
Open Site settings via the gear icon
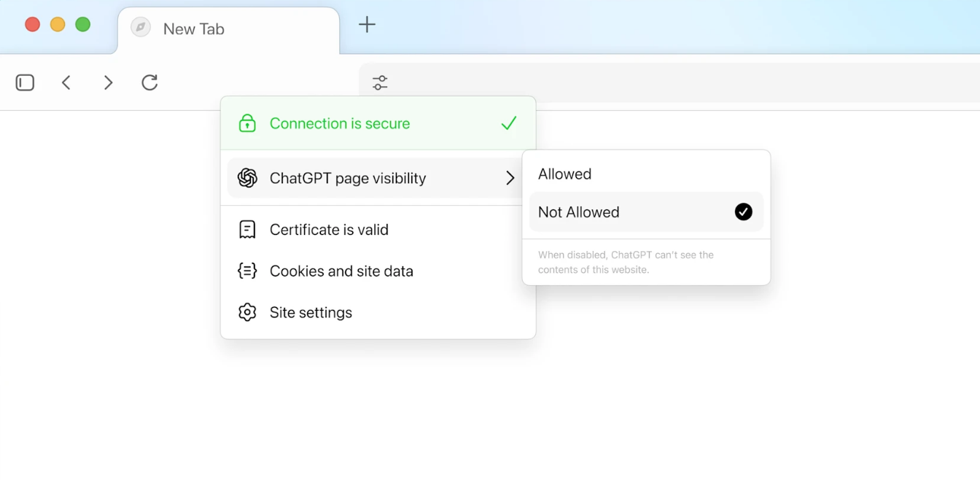[x=247, y=312]
